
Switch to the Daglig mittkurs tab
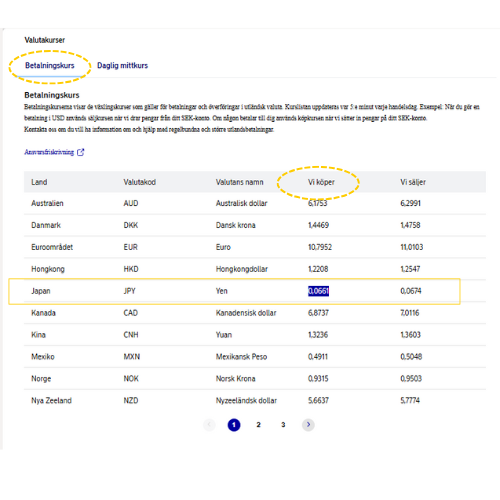tap(122, 65)
